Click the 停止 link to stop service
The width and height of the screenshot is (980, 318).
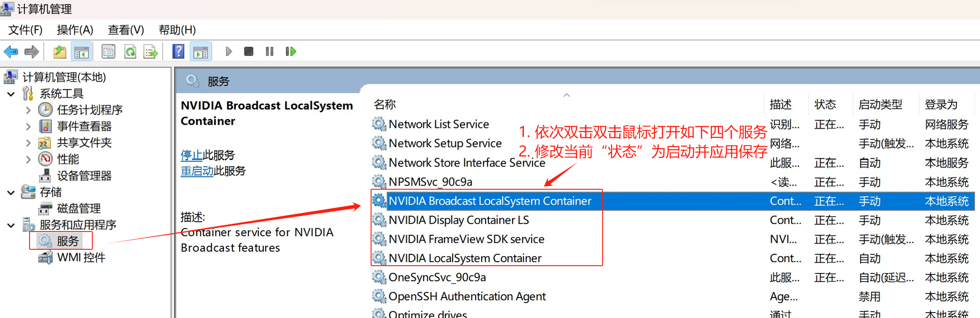(x=191, y=155)
